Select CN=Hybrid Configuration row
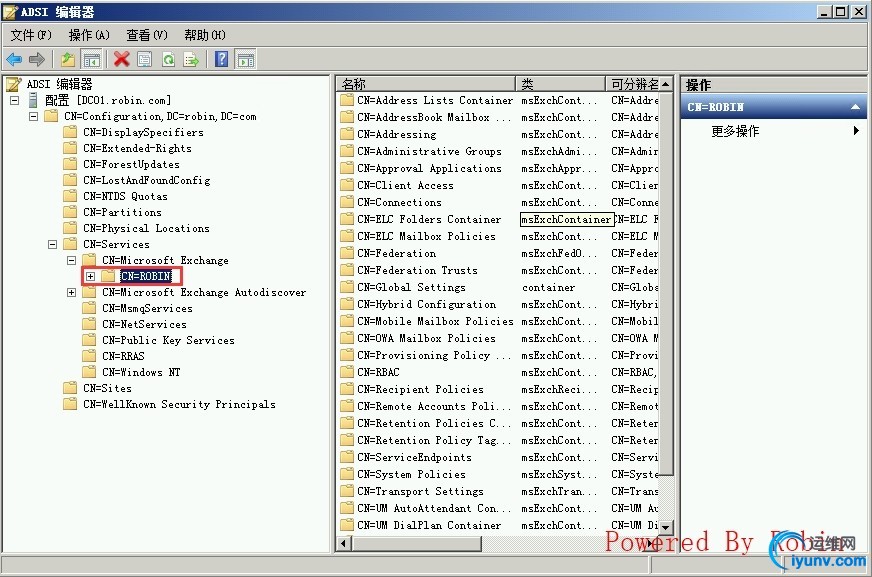 [498, 304]
